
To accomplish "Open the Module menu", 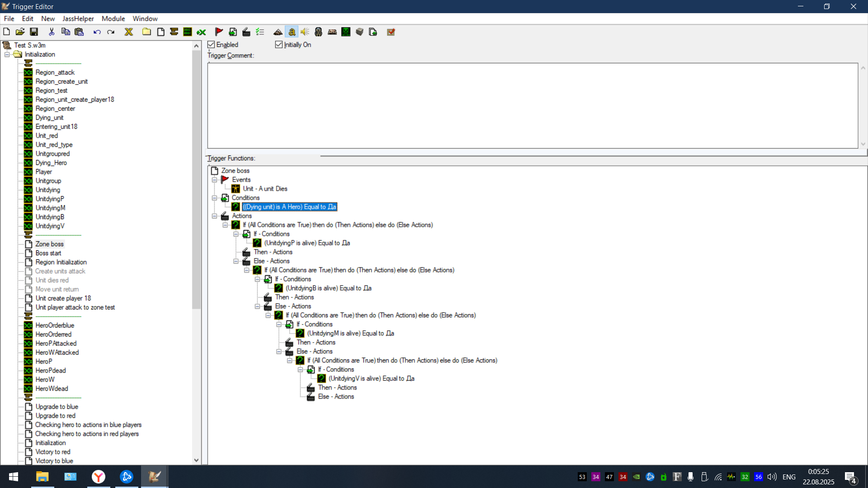I will 113,19.
